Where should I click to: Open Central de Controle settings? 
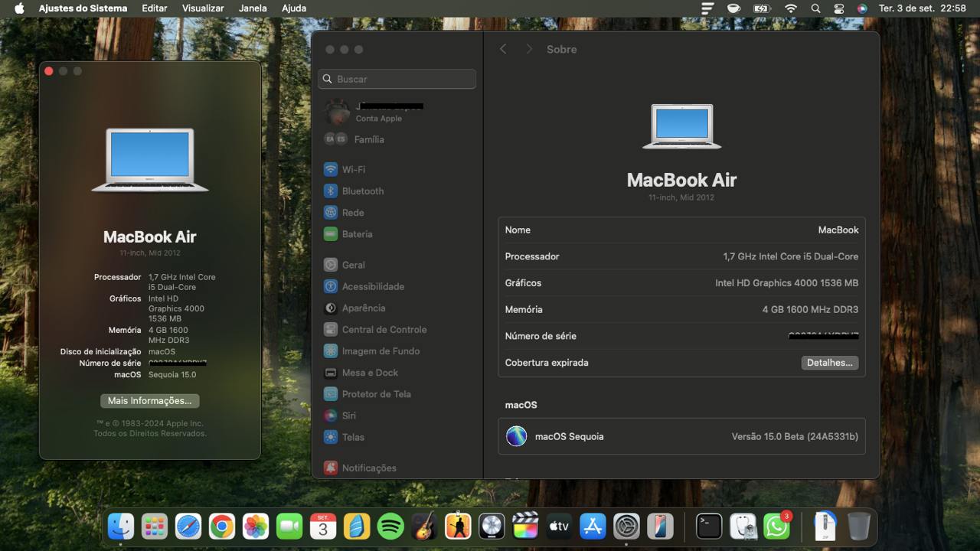click(384, 329)
